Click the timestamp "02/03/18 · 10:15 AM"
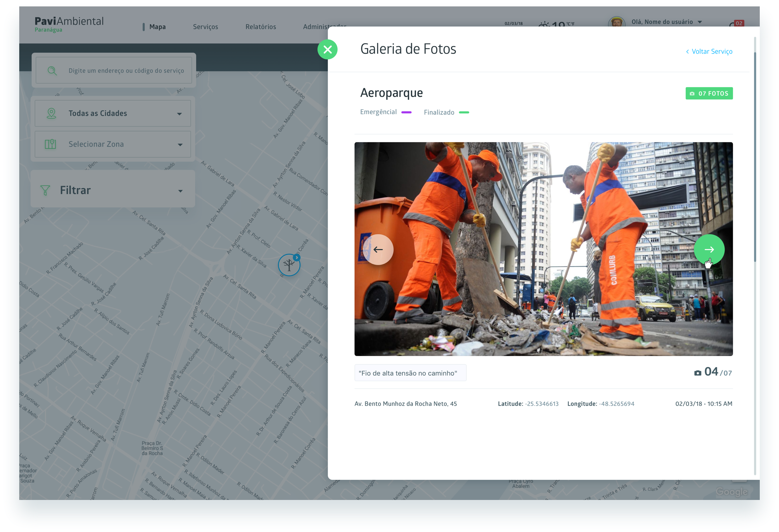The height and width of the screenshot is (532, 779). 704,404
